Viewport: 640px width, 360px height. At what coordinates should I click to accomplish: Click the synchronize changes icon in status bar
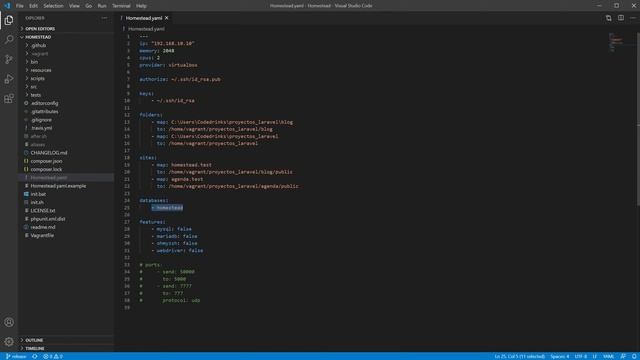35,356
